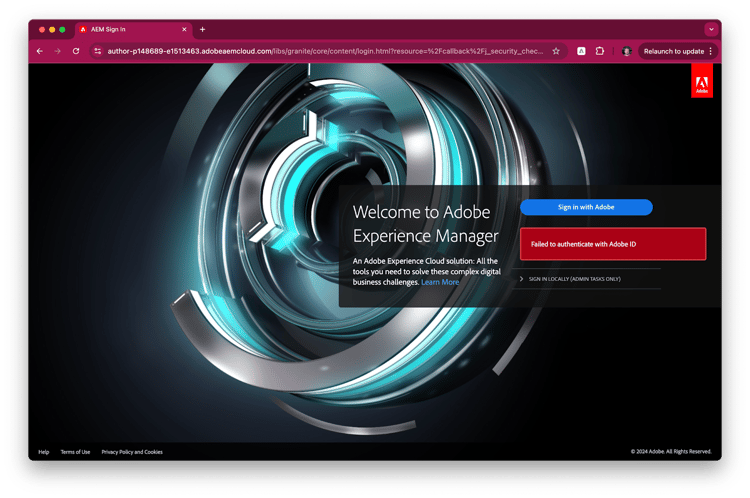Click the address bar URL field

click(325, 51)
